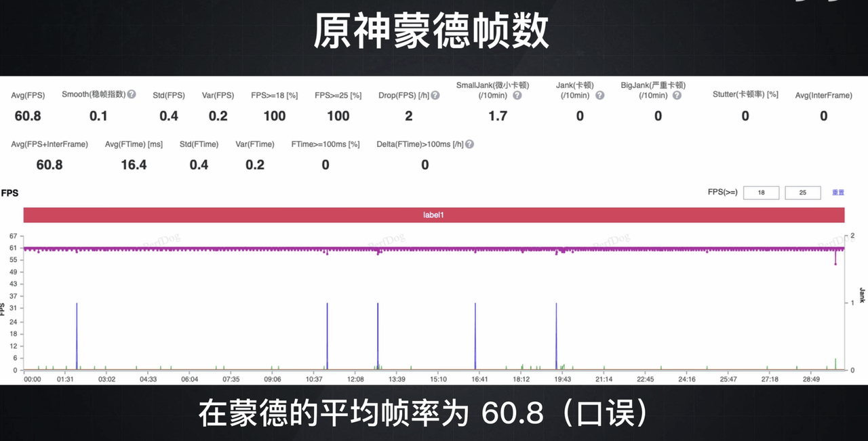Open help icon next to Smooth(稳帧指数)

[132, 94]
